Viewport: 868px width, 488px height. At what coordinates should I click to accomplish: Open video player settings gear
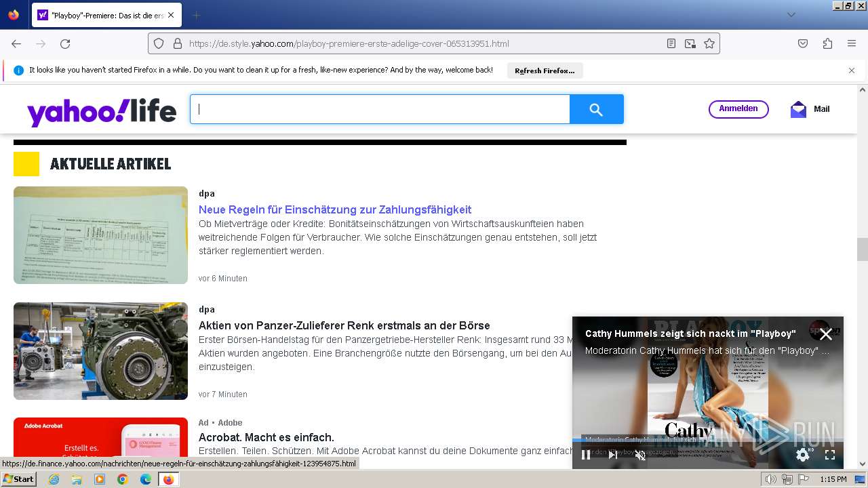tap(803, 455)
